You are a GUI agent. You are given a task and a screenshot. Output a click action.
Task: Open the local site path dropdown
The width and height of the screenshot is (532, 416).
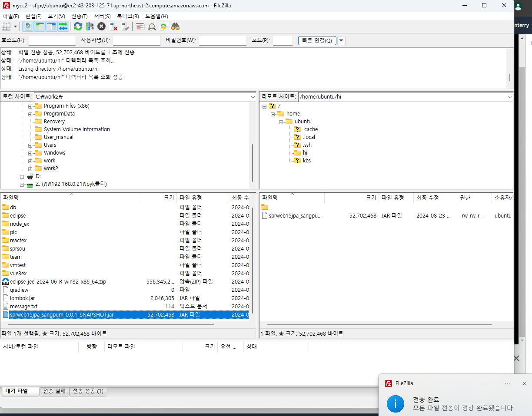(x=253, y=96)
